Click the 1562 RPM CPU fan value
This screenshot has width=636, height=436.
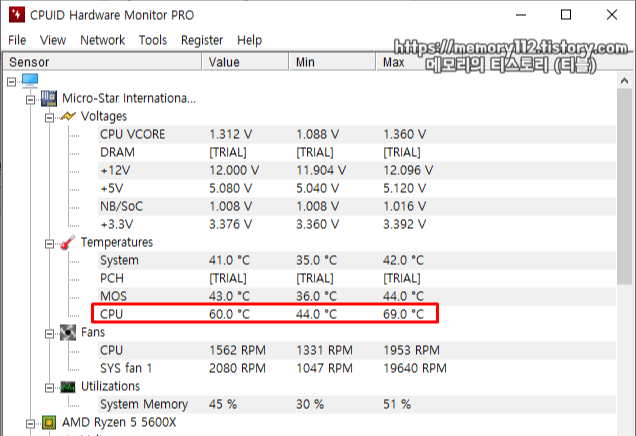(237, 350)
